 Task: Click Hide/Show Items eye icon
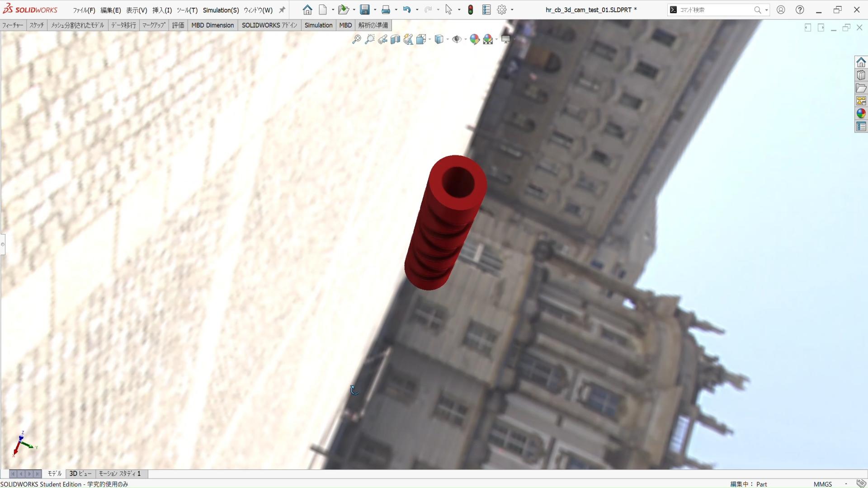457,39
